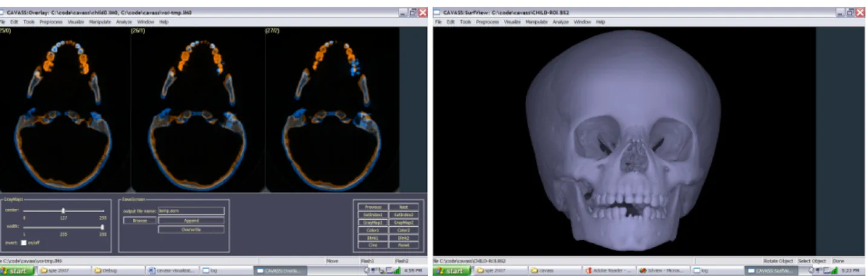Open Edit menu in Overlay window
Viewport: 868px width, 276px height.
coord(15,22)
